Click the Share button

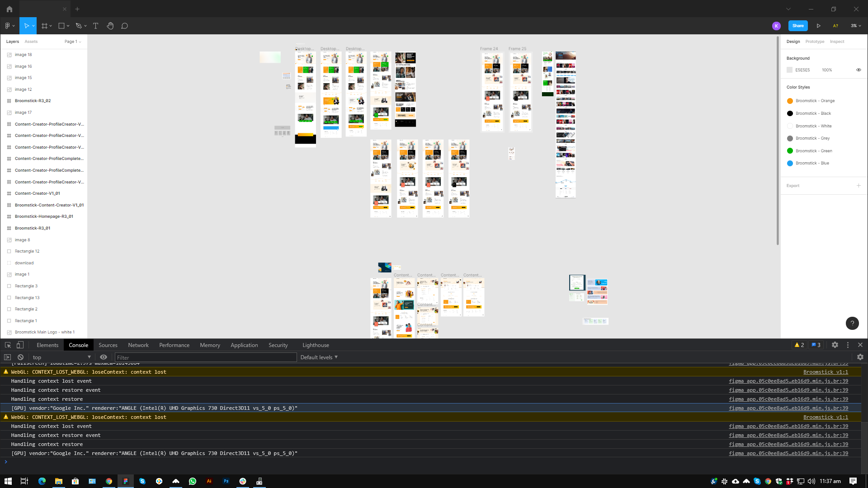[797, 26]
